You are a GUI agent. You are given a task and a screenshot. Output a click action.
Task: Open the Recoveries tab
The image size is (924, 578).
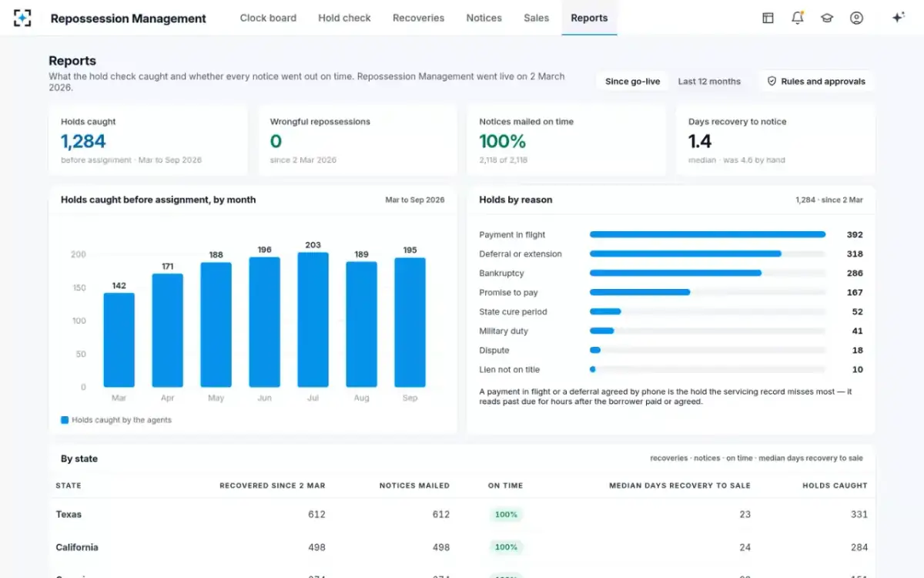coord(418,18)
